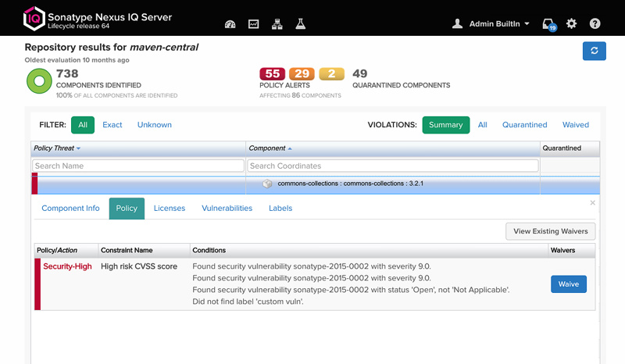Click the yellow 2 policy alerts badge
The image size is (625, 364).
(331, 73)
